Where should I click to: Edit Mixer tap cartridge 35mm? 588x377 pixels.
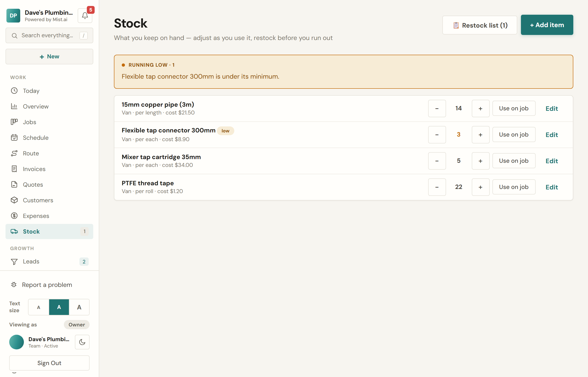(x=551, y=161)
